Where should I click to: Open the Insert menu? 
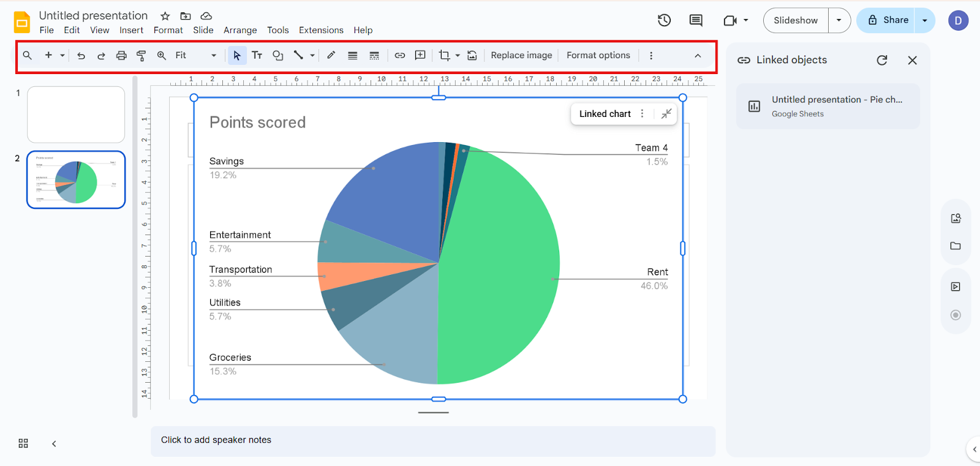[x=131, y=30]
